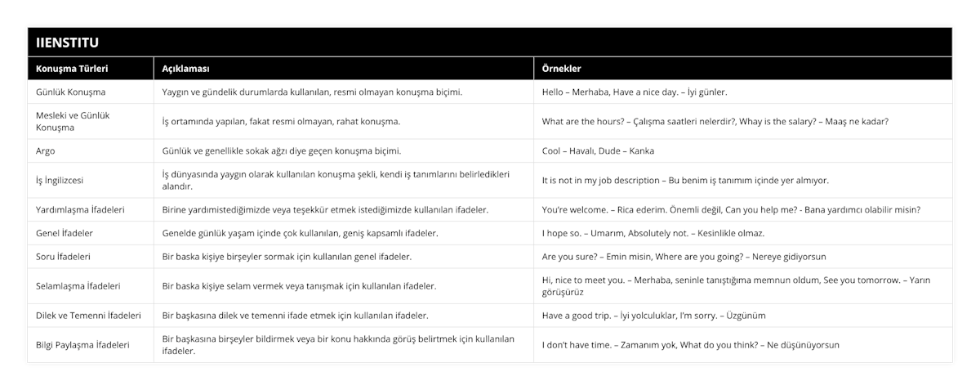Click the 'Hello – Merhaba' example cell
Viewport: 980px width, 390px height.
tap(634, 92)
